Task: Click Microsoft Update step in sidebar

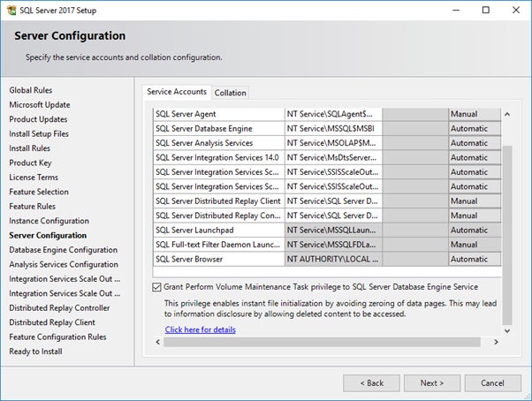Action: click(x=40, y=105)
